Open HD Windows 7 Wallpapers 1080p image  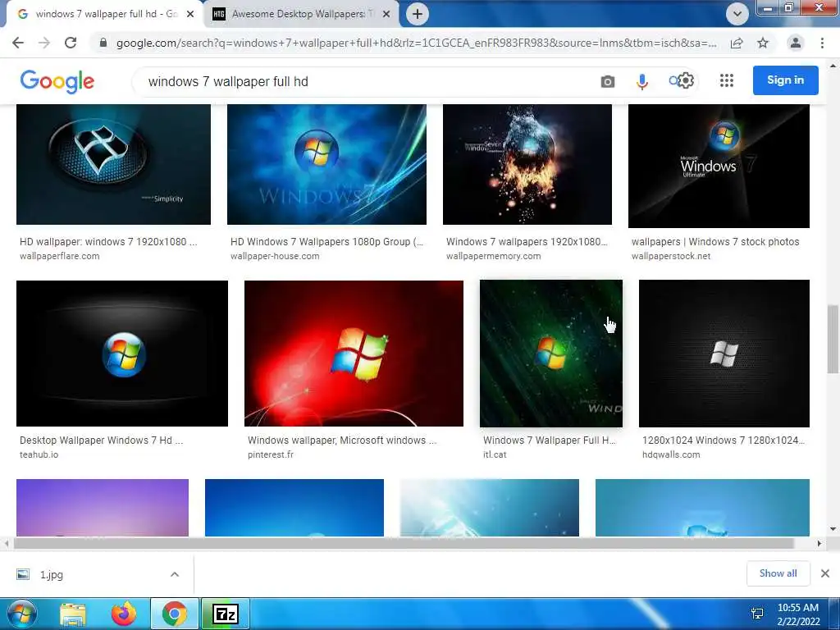point(326,164)
